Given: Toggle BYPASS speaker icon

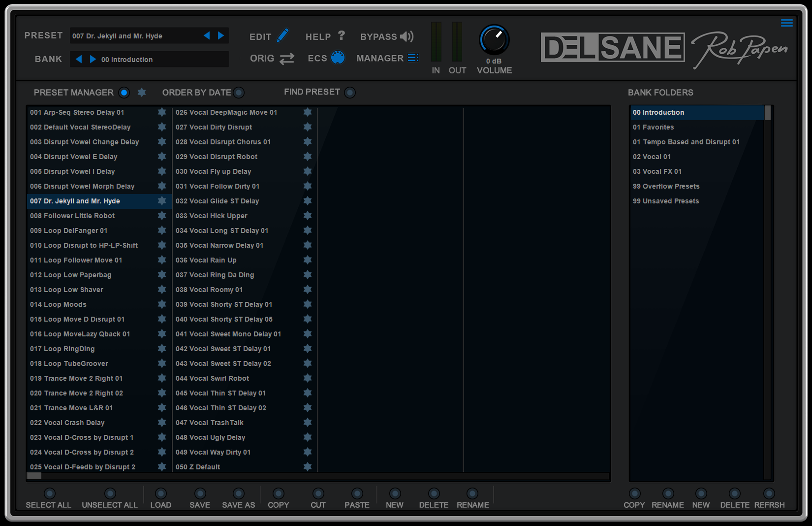Looking at the screenshot, I should pos(407,36).
